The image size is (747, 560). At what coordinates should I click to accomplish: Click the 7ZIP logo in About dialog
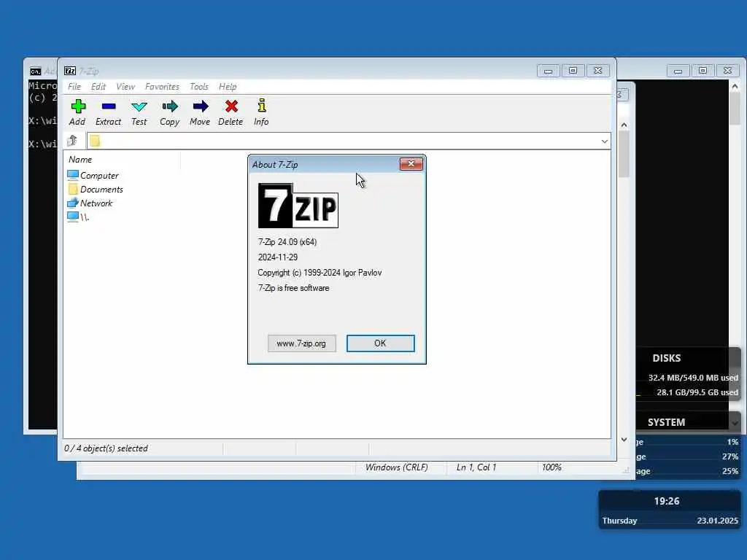[298, 206]
